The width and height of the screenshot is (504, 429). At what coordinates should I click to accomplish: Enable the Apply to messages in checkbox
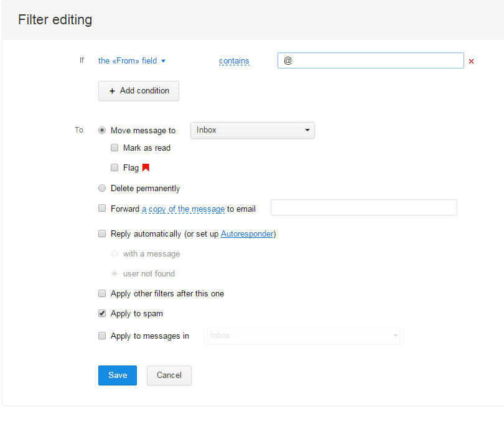click(102, 336)
